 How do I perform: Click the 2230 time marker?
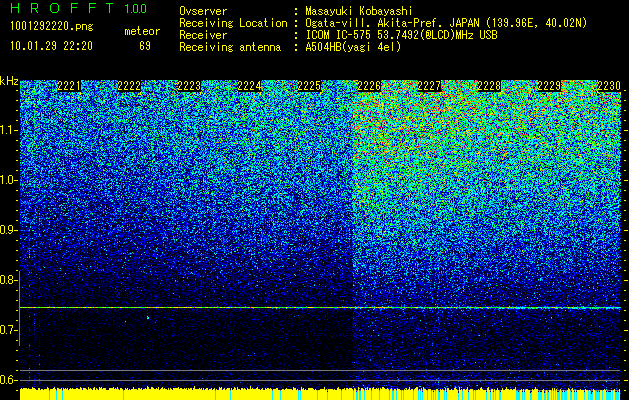(609, 86)
